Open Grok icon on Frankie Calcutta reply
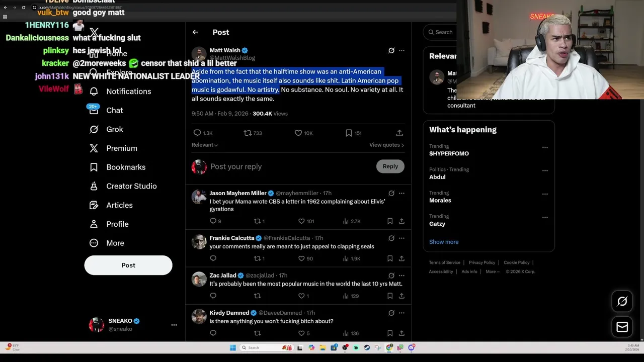 click(391, 238)
